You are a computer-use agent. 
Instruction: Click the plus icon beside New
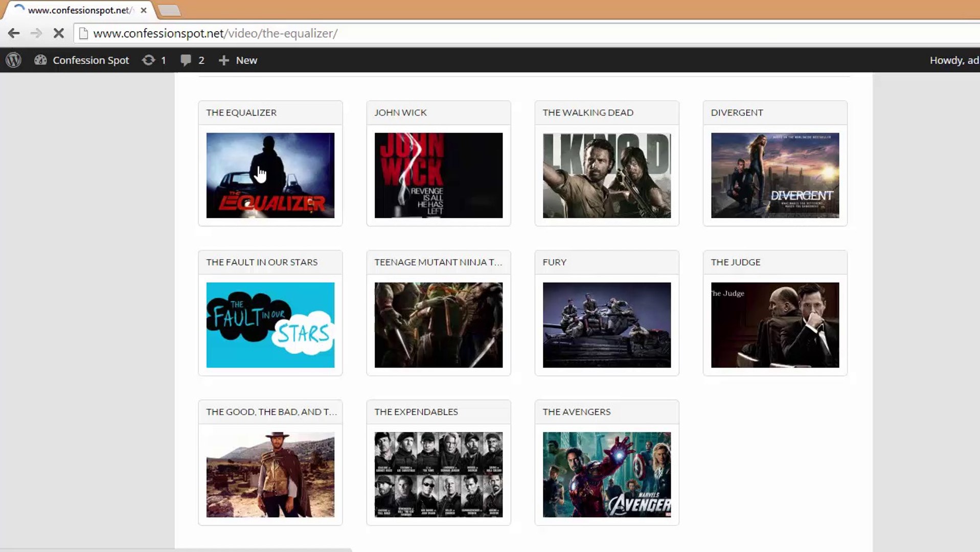(x=223, y=60)
